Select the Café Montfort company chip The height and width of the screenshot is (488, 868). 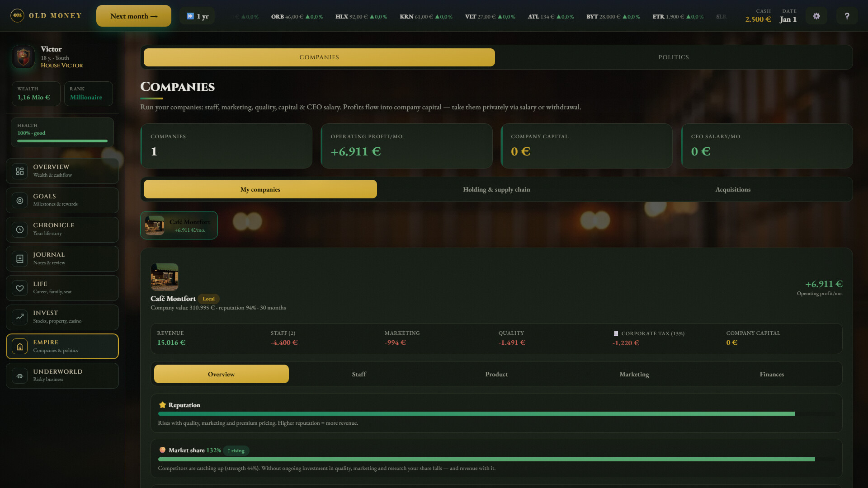(x=179, y=225)
